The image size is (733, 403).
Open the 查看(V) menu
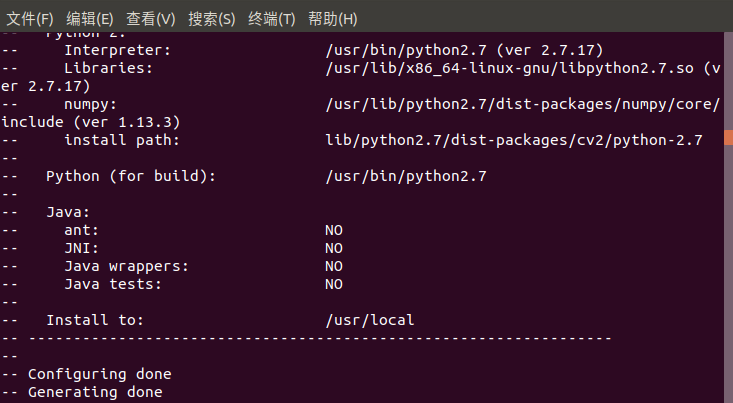[151, 19]
